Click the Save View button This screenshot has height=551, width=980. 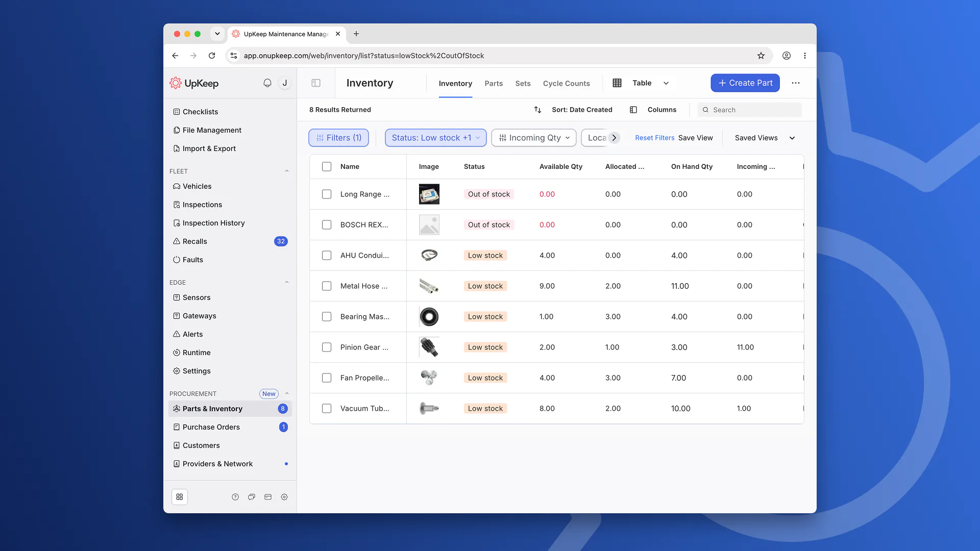695,138
